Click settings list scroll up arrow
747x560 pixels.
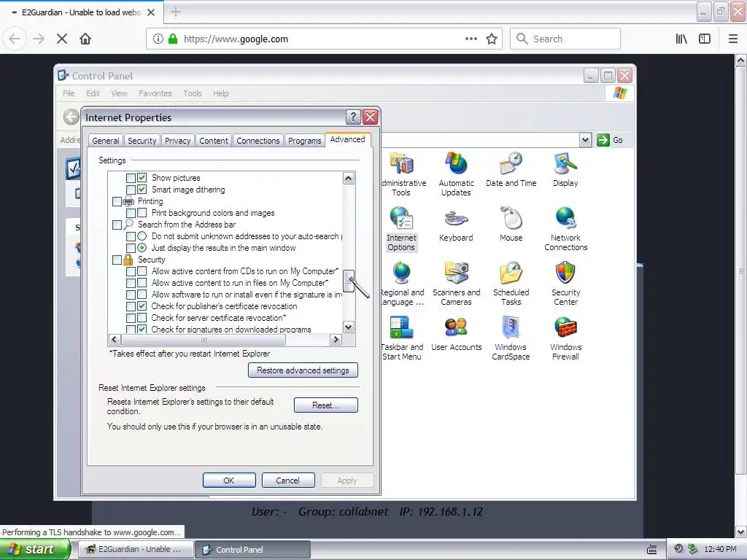[x=348, y=178]
